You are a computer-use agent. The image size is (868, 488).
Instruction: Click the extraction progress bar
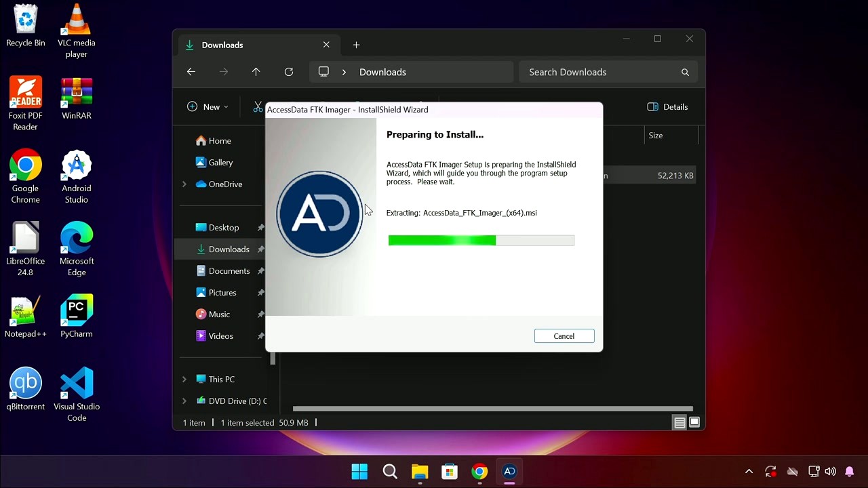click(481, 240)
